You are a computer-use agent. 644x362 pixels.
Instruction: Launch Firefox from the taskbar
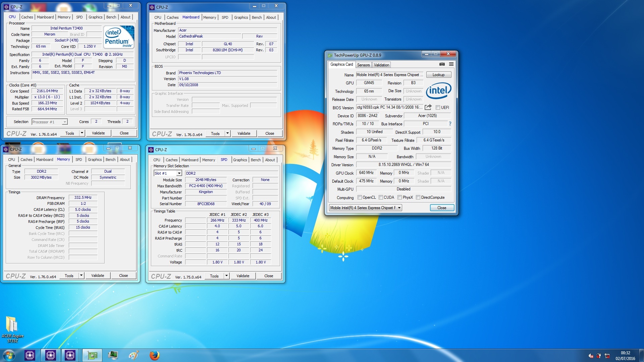pos(154,355)
